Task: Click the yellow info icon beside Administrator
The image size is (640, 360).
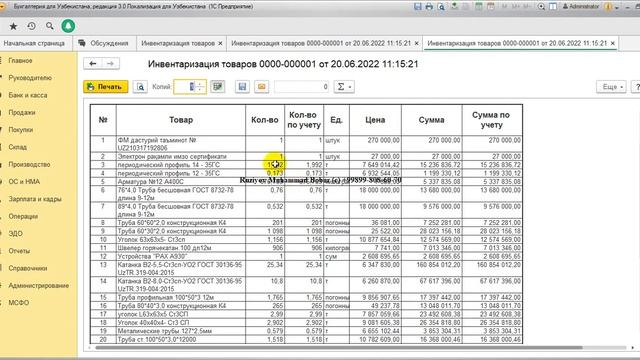Action: coord(608,7)
